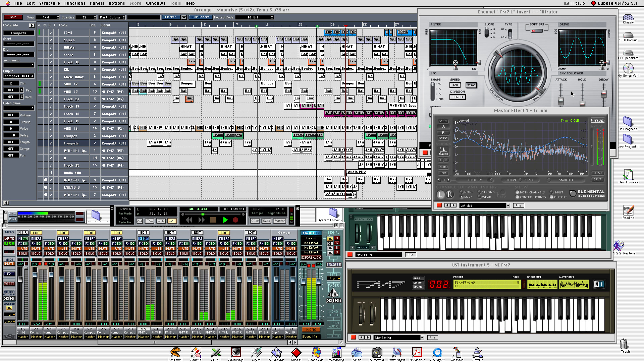Toggle CONTROL POINTS display in Firium
This screenshot has width=644, height=362.
(x=518, y=197)
